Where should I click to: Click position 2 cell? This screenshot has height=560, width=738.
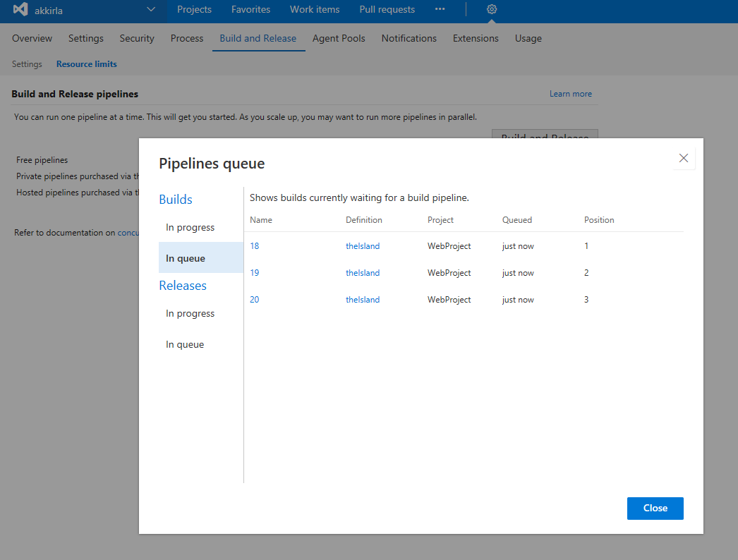coord(586,273)
